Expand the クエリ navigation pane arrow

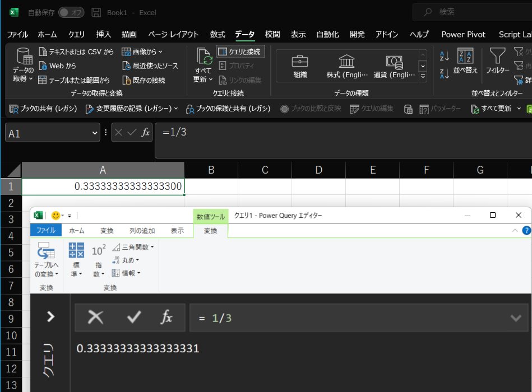click(x=50, y=316)
